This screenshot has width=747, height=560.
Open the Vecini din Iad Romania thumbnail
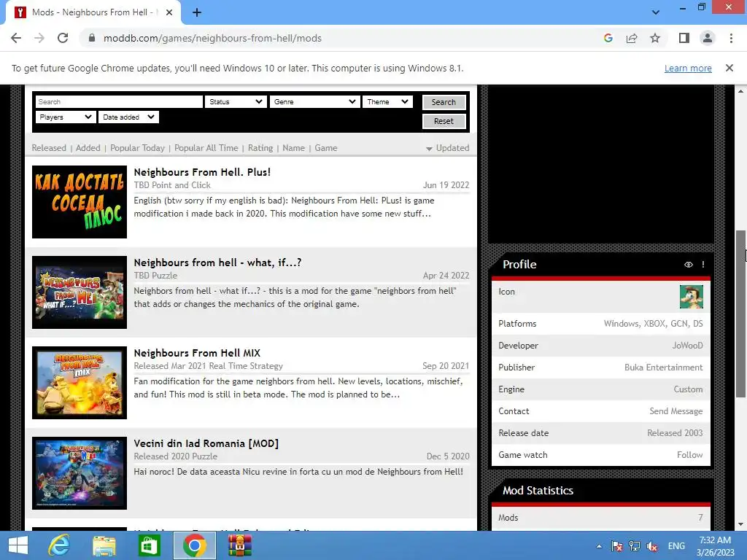[x=80, y=473]
